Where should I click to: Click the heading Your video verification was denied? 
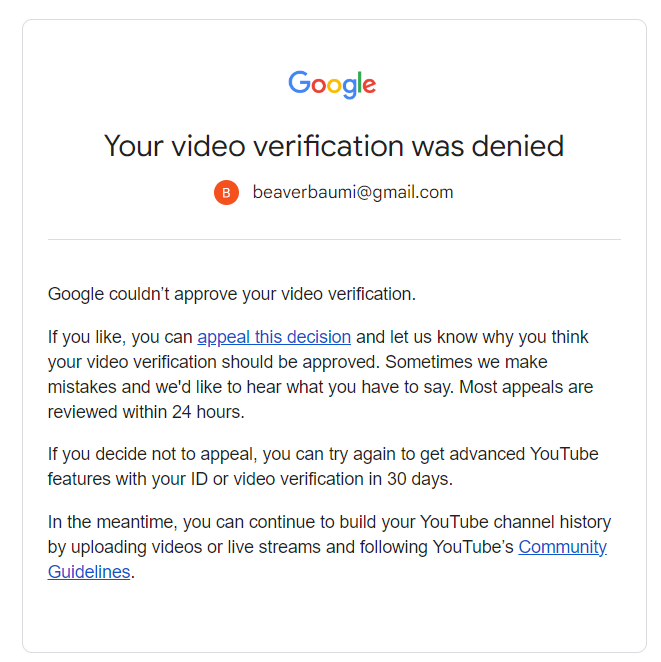(334, 146)
